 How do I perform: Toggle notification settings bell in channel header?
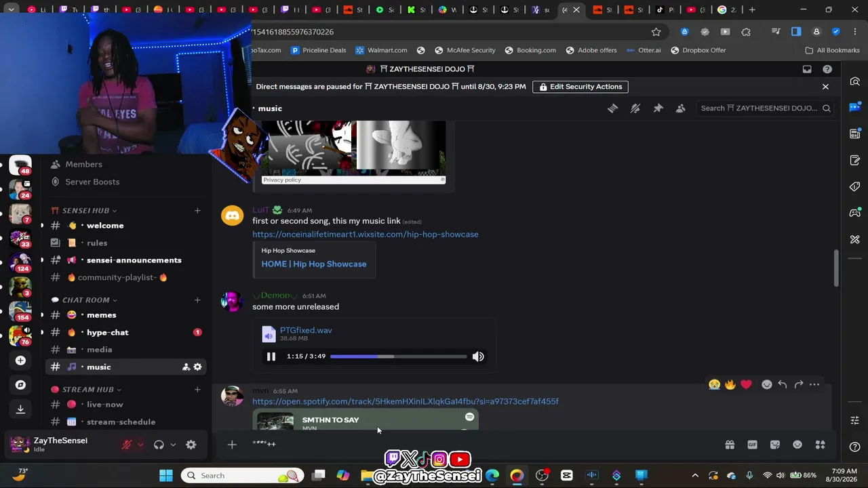click(635, 108)
